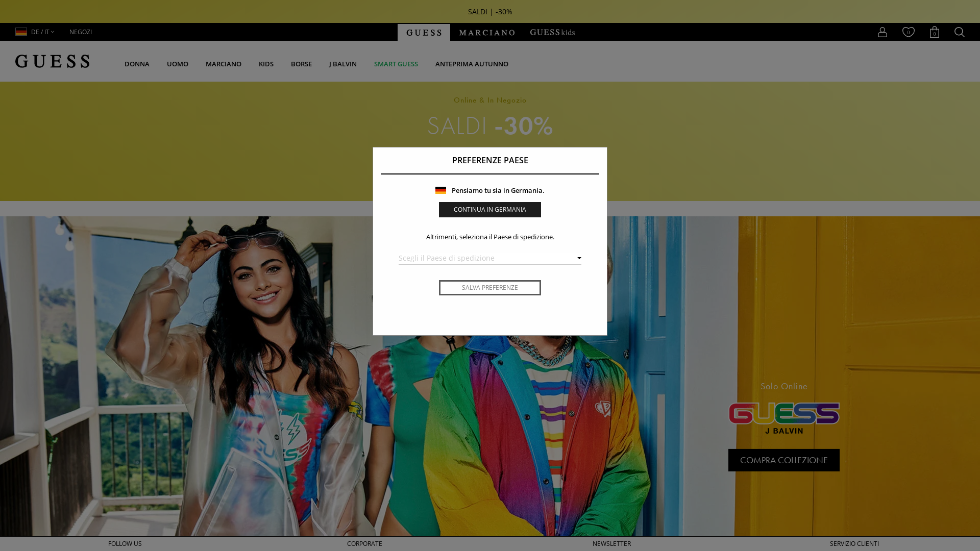Click the 'Solo Online' text
This screenshot has width=980, height=551.
pyautogui.click(x=783, y=386)
